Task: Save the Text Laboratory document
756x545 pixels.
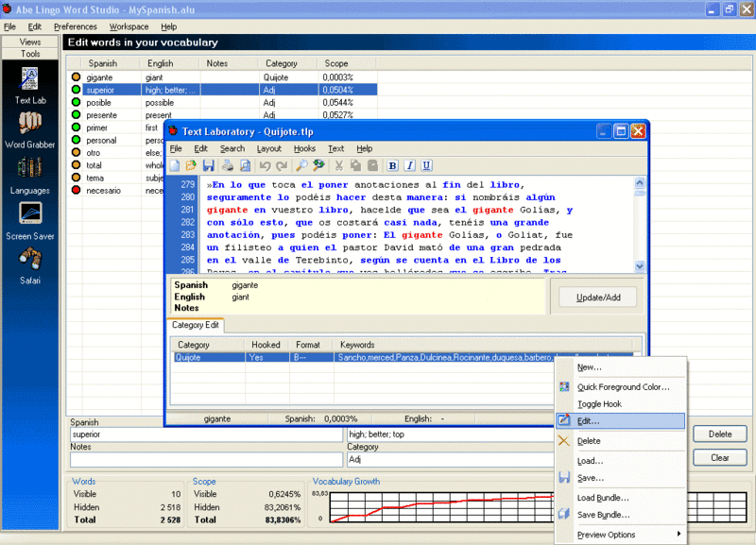Action: click(208, 165)
